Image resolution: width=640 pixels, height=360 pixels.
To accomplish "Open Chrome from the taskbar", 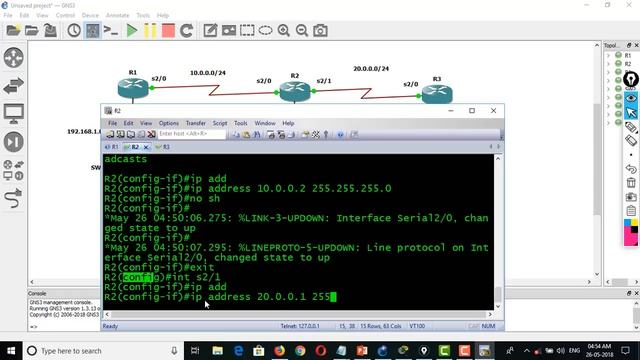I will pyautogui.click(x=300, y=351).
